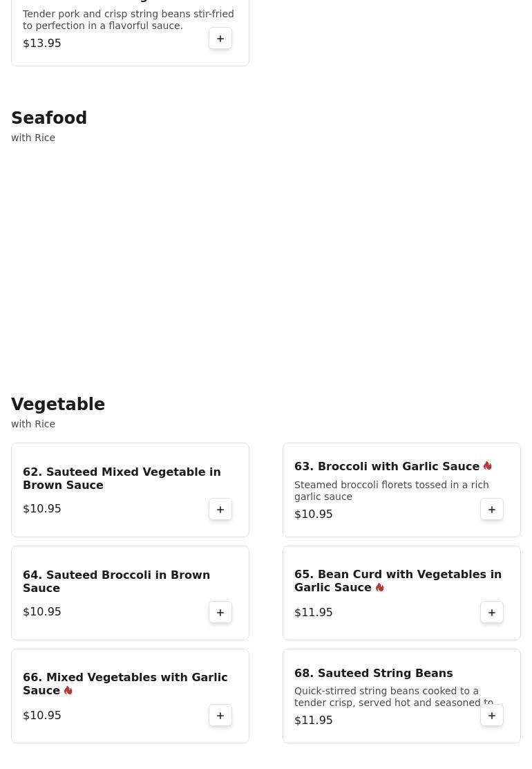The height and width of the screenshot is (769, 532).
Task: Open item 62 Sauteed Mixed Vegetable title
Action: pos(122,478)
